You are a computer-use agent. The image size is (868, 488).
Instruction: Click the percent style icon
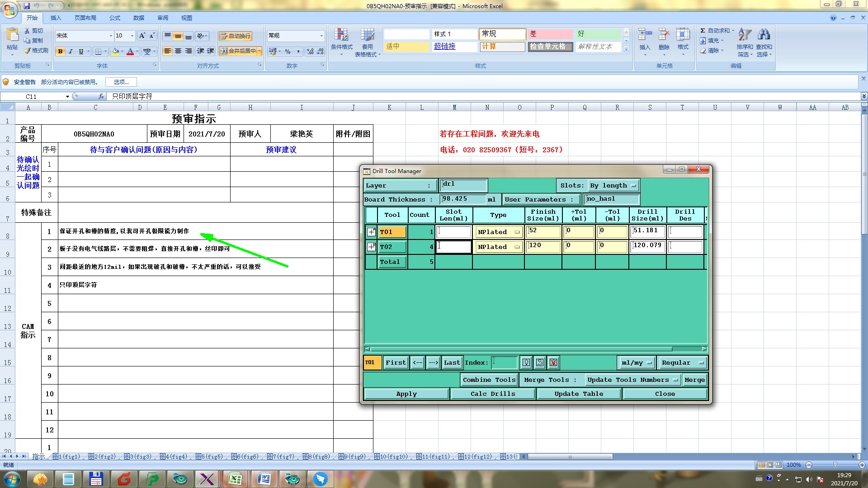click(x=288, y=52)
